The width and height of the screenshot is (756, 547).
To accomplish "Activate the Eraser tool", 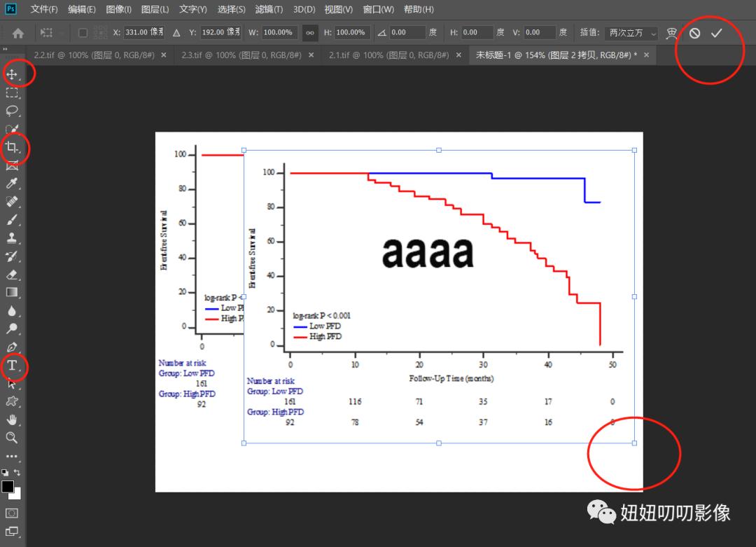I will coord(12,275).
